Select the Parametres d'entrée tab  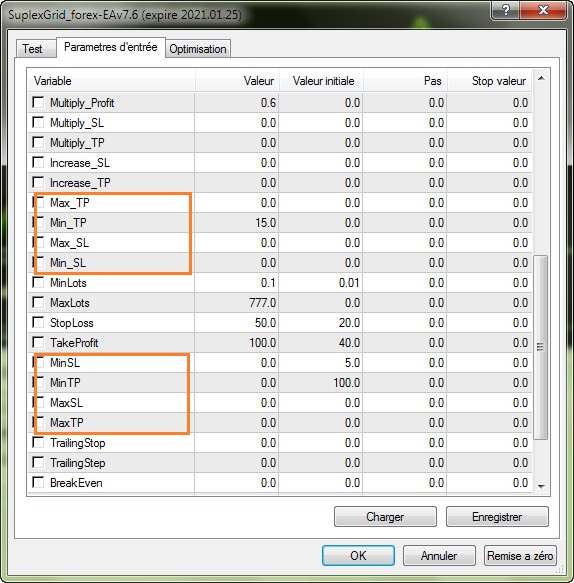click(x=110, y=47)
